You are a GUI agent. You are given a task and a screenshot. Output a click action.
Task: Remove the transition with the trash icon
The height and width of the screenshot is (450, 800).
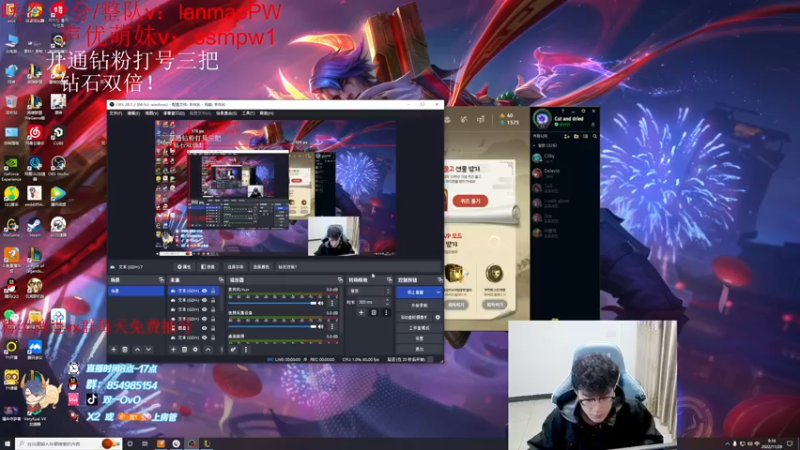point(373,312)
